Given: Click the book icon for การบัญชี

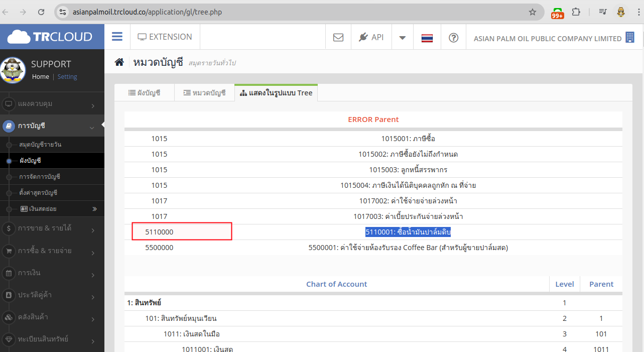Looking at the screenshot, I should 9,127.
